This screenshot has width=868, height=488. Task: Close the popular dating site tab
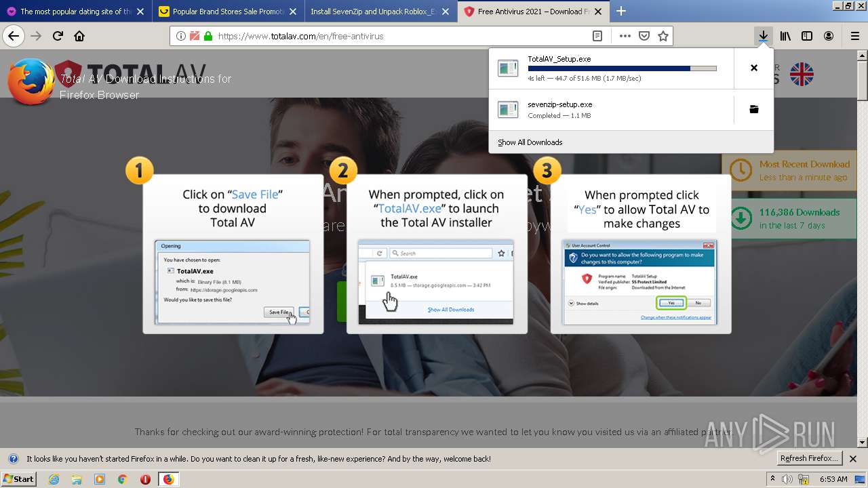[x=140, y=12]
